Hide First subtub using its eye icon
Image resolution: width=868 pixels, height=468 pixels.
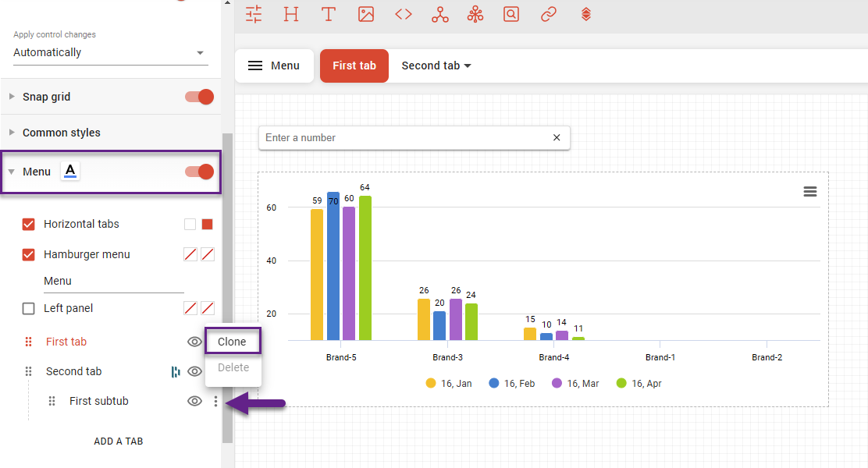[x=194, y=402]
